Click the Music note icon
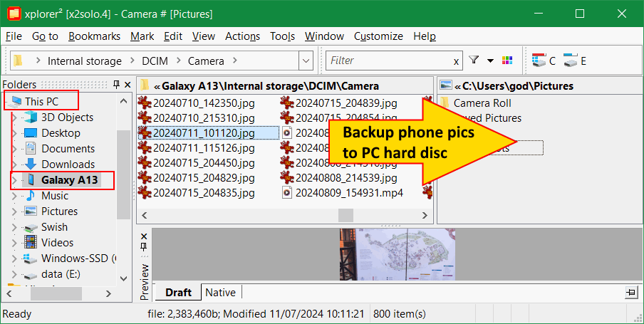This screenshot has width=644, height=324. pos(31,195)
